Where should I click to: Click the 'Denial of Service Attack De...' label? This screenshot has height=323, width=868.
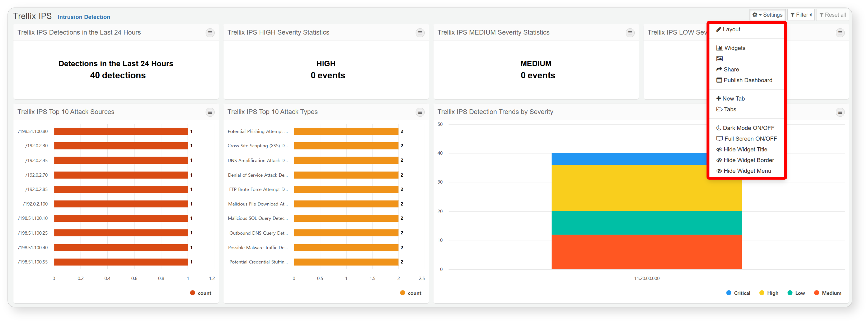[258, 175]
